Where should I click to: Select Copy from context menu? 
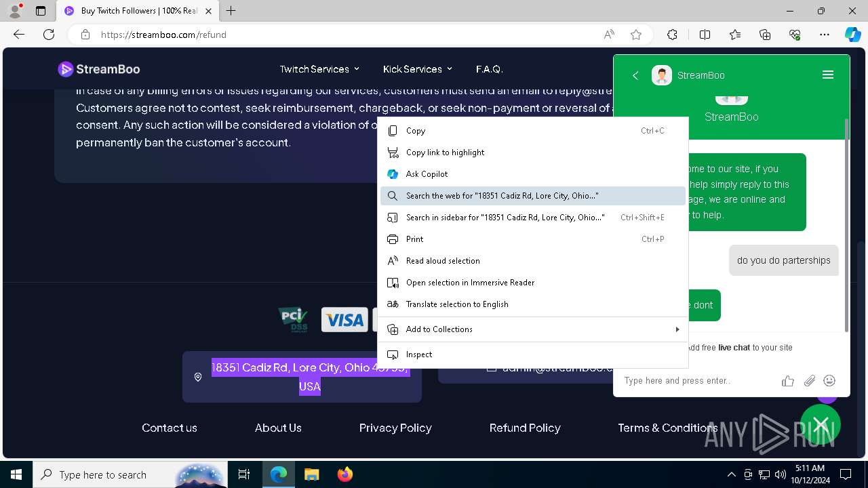533,131
